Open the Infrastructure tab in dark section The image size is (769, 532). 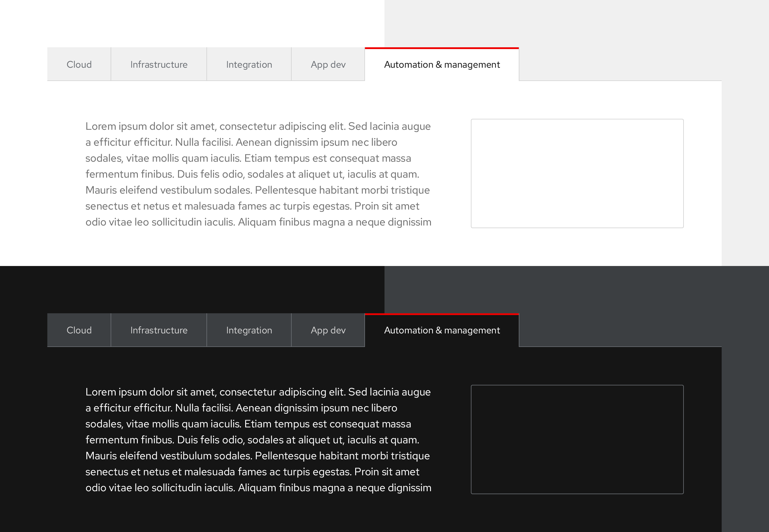pyautogui.click(x=159, y=330)
